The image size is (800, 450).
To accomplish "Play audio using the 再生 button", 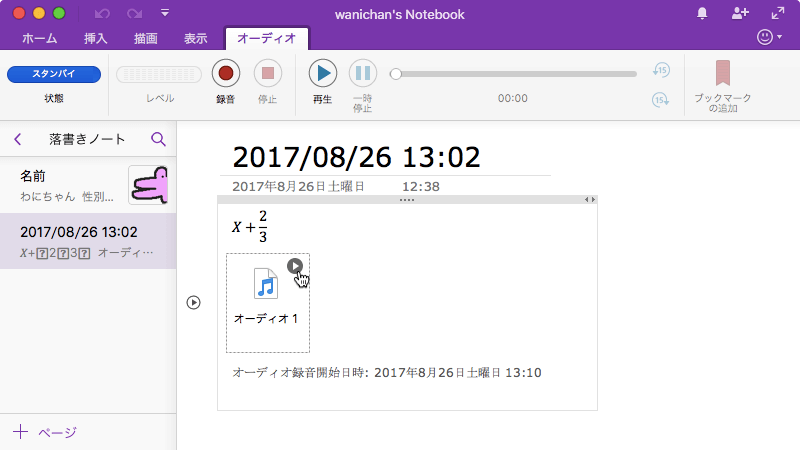I will tap(322, 73).
